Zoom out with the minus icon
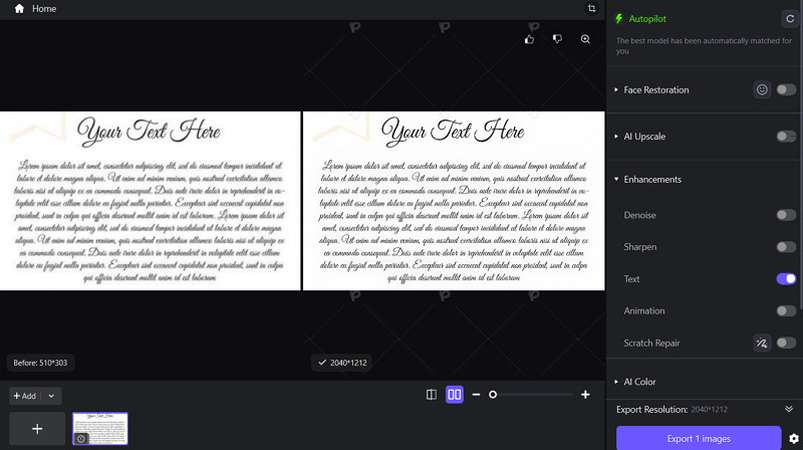 (476, 395)
